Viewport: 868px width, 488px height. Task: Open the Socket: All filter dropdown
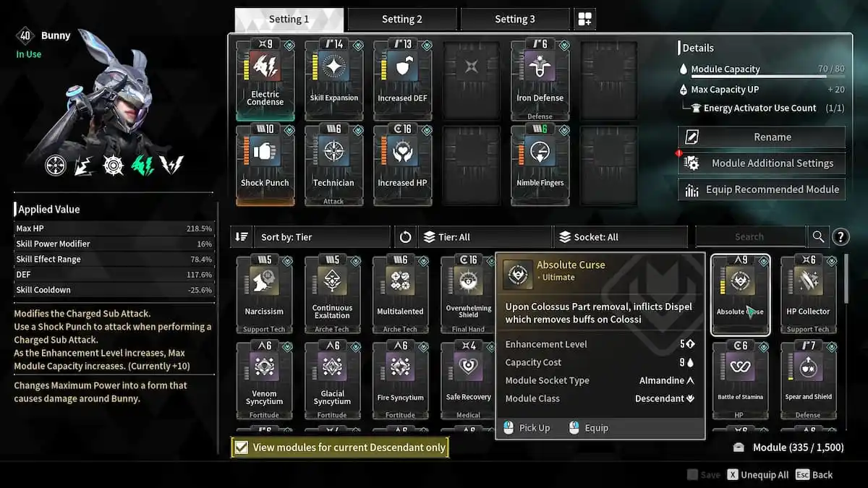[x=621, y=237]
